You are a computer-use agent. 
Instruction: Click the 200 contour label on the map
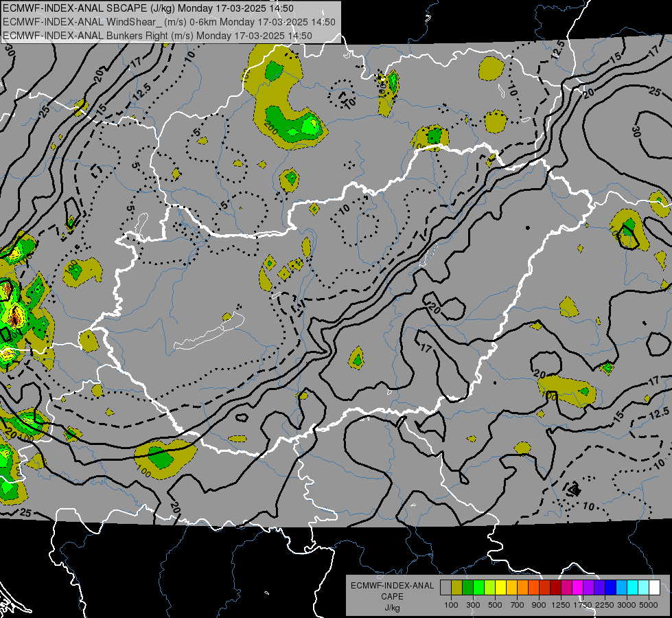pyautogui.click(x=271, y=127)
